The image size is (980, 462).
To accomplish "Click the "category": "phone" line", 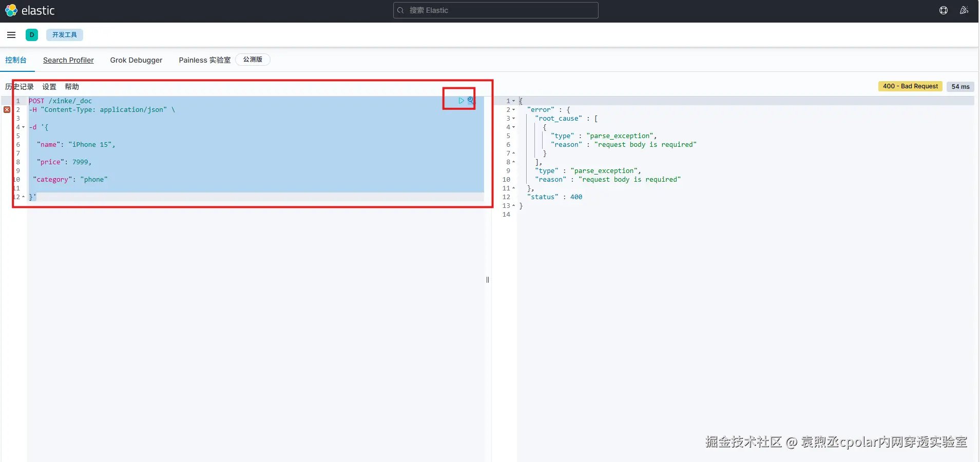I will 70,180.
